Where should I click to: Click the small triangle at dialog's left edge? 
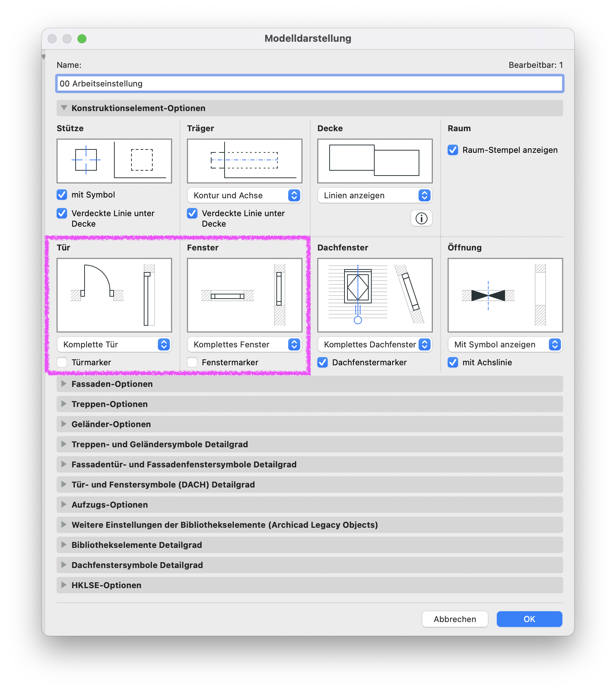(x=44, y=57)
